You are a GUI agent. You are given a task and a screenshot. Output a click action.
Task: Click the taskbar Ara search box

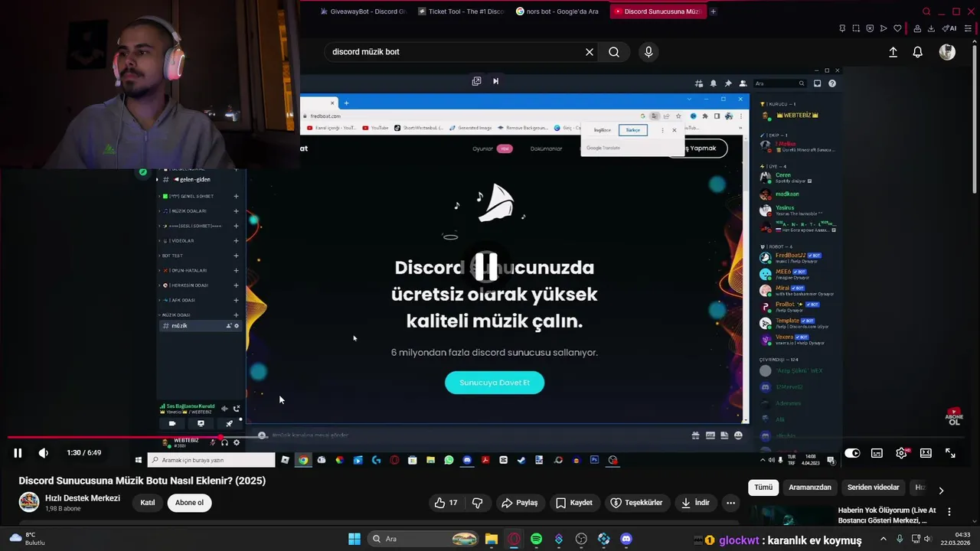(423, 539)
